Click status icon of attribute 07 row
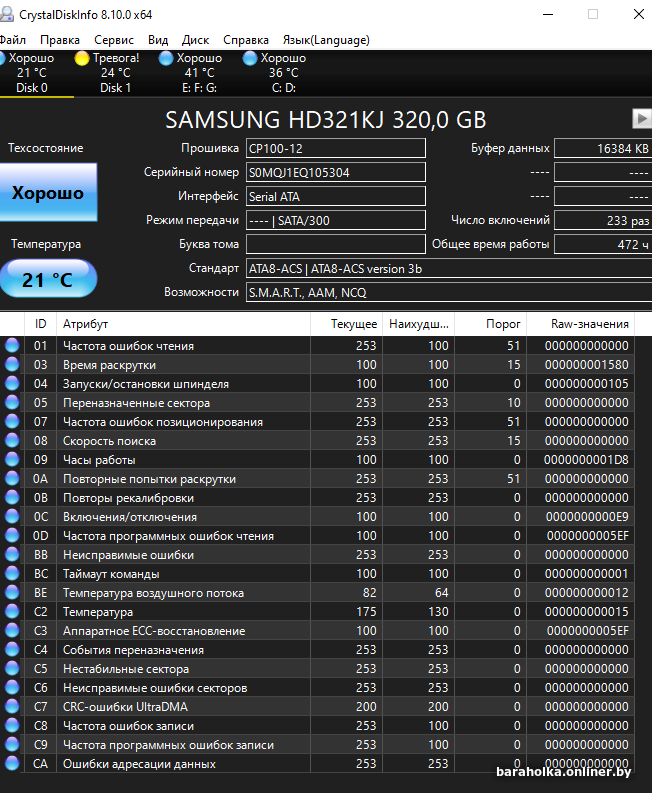Screen dimensions: 652x793 click(12, 421)
